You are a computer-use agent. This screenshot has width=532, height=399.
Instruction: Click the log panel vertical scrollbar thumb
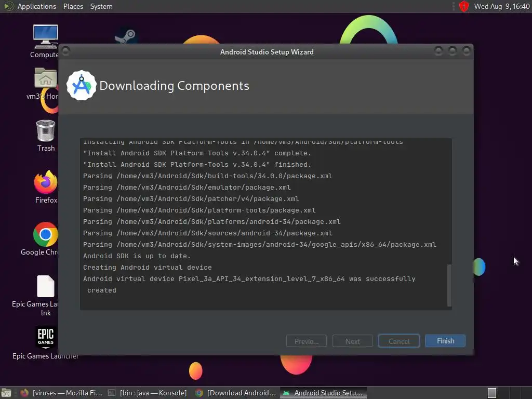pyautogui.click(x=449, y=285)
